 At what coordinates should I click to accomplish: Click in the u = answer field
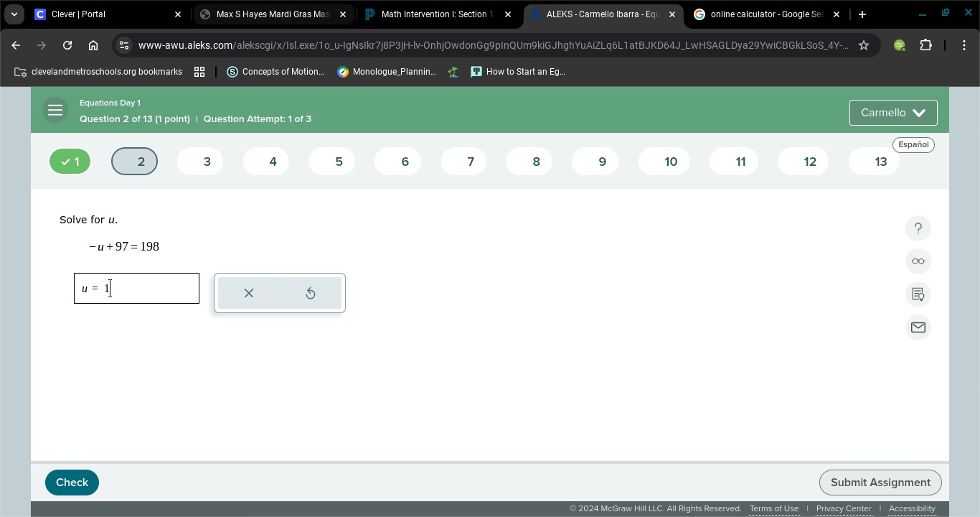coord(136,288)
